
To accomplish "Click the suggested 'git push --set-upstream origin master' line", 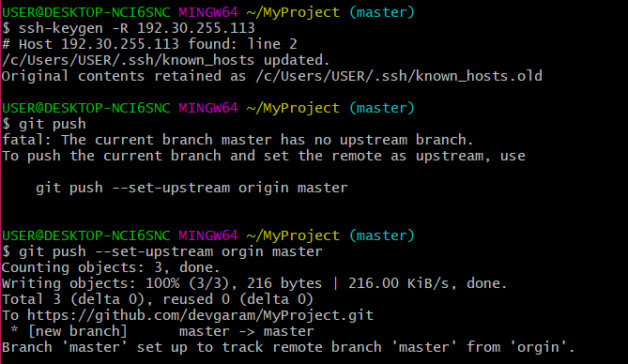I will (x=191, y=188).
